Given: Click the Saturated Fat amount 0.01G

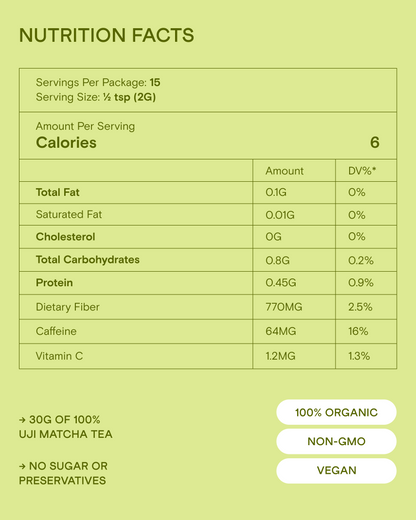Looking at the screenshot, I should tap(280, 215).
